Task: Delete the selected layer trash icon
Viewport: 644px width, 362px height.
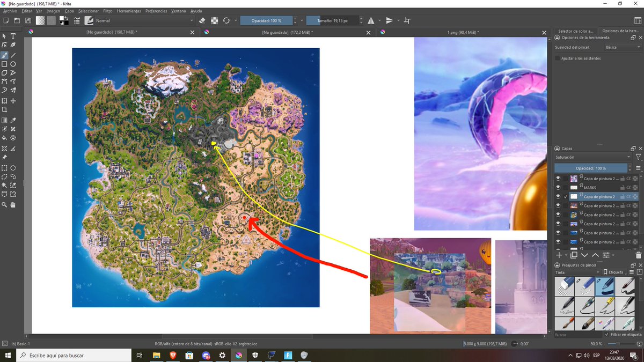Action: (638, 255)
